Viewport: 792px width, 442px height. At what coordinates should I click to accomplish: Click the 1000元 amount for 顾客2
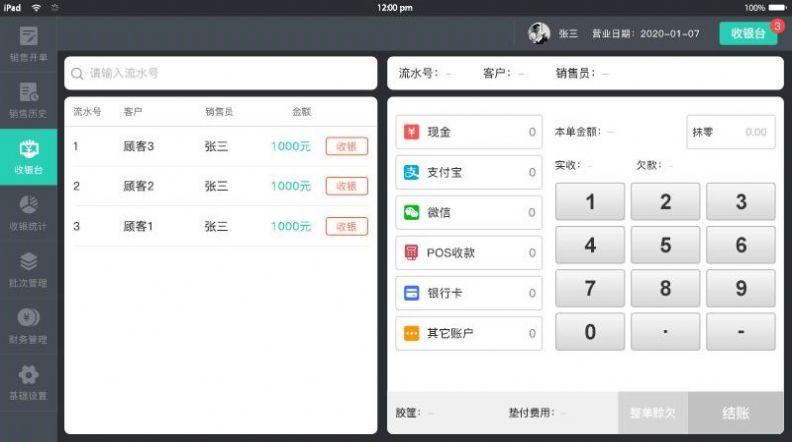pos(290,186)
